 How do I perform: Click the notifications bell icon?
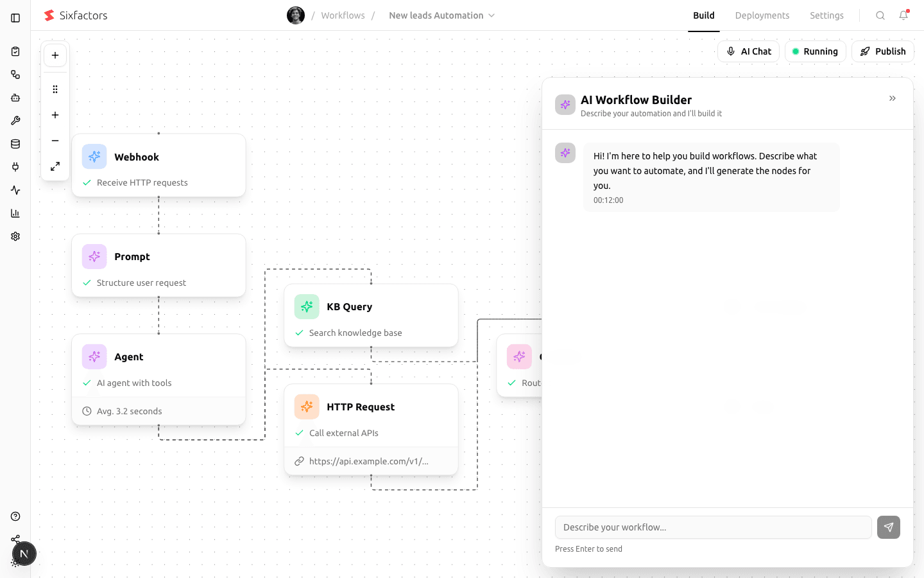click(x=903, y=15)
